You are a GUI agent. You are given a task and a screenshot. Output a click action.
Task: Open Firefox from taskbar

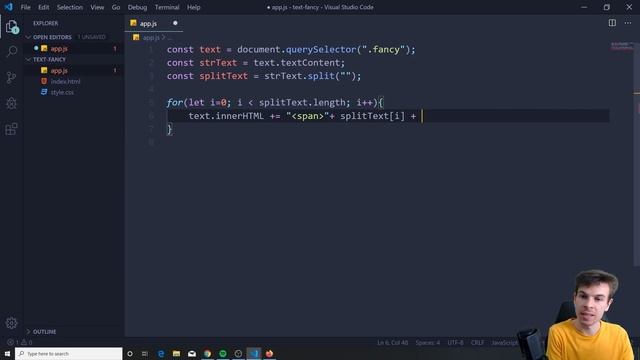pyautogui.click(x=269, y=353)
